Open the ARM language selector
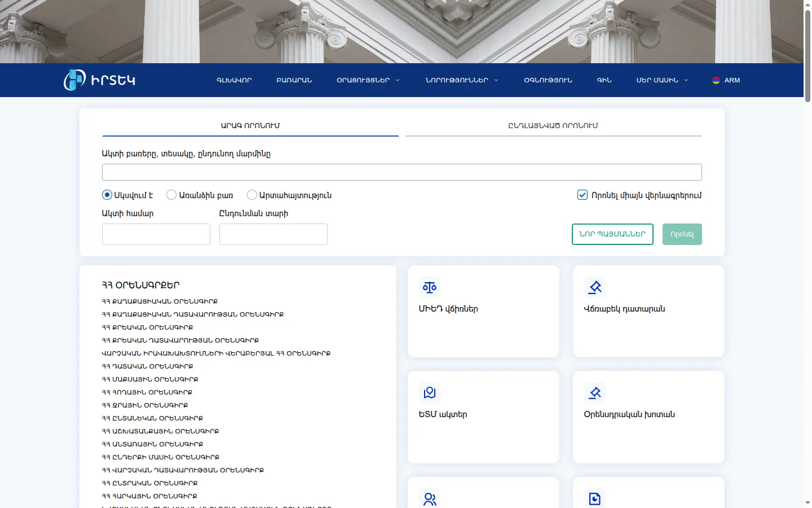The image size is (812, 508). (x=726, y=80)
